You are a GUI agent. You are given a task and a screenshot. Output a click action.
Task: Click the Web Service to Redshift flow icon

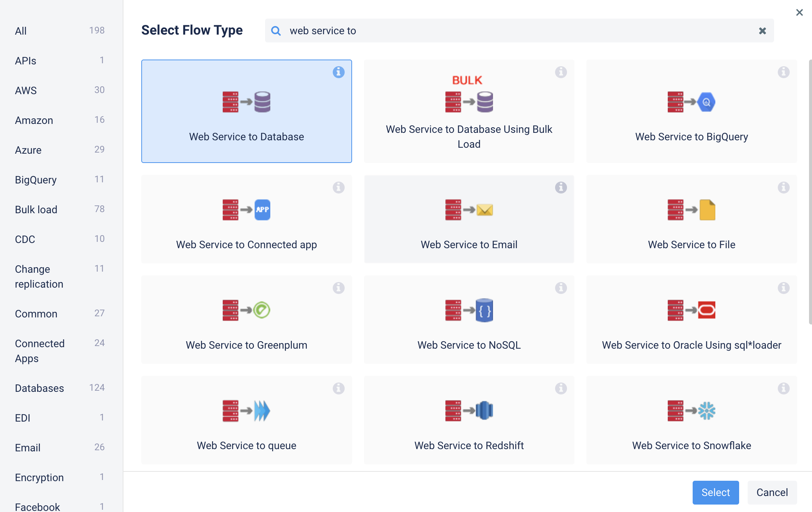pos(469,410)
